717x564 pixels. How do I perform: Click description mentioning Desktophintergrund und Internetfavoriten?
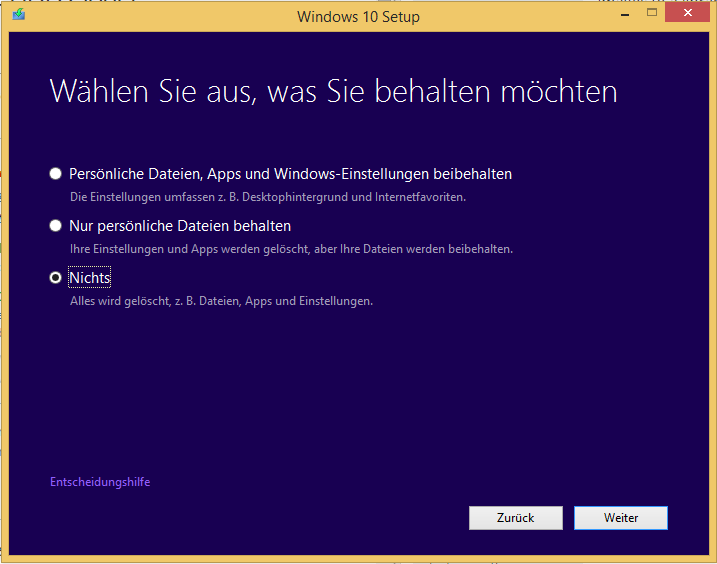click(267, 197)
